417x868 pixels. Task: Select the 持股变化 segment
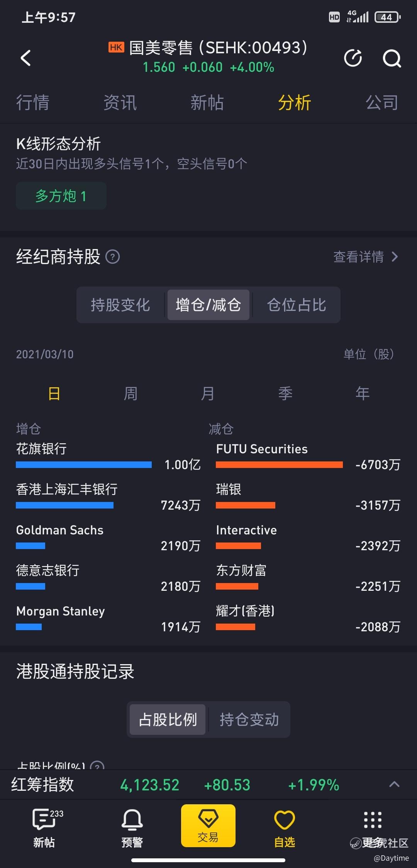tap(120, 305)
